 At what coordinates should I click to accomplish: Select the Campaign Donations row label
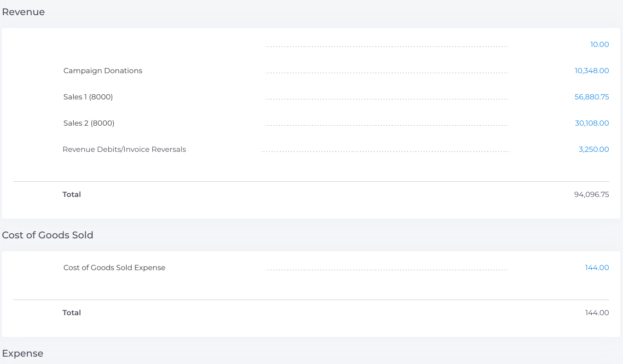pos(103,71)
